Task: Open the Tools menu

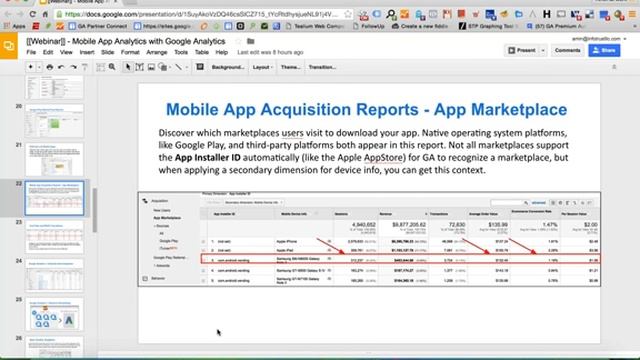Action: [181, 52]
